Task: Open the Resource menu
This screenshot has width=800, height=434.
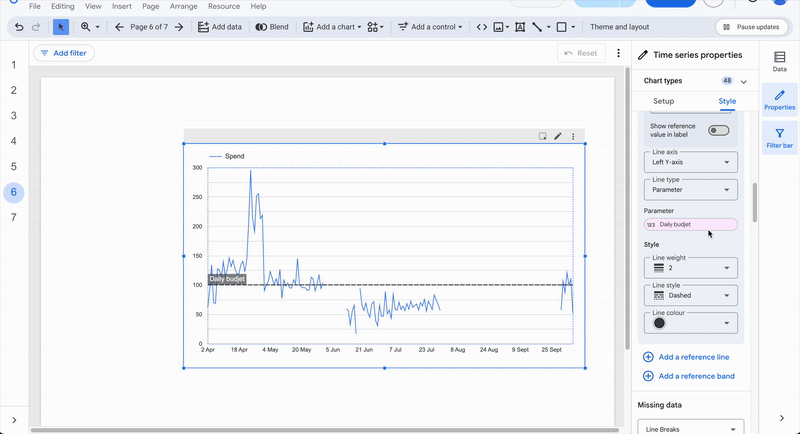Action: [223, 6]
